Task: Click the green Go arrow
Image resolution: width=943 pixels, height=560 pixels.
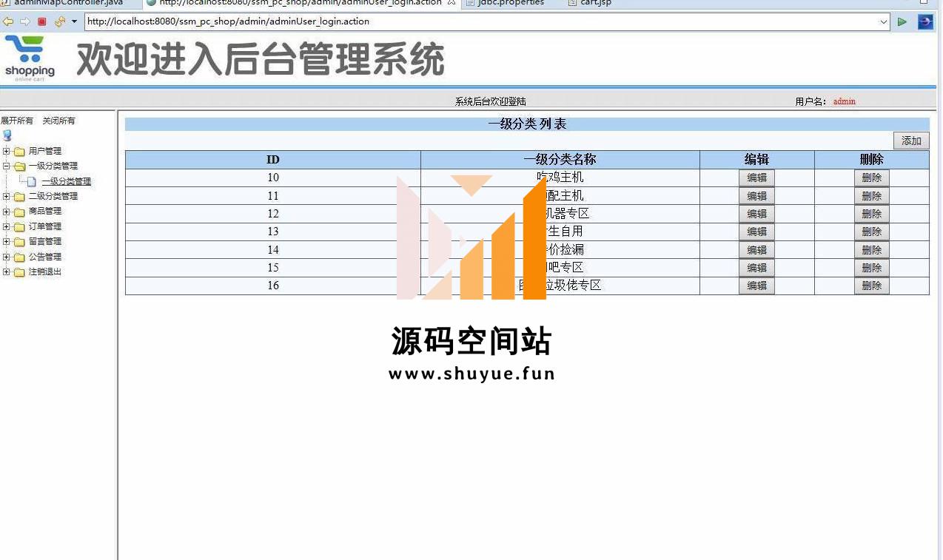Action: pos(902,21)
